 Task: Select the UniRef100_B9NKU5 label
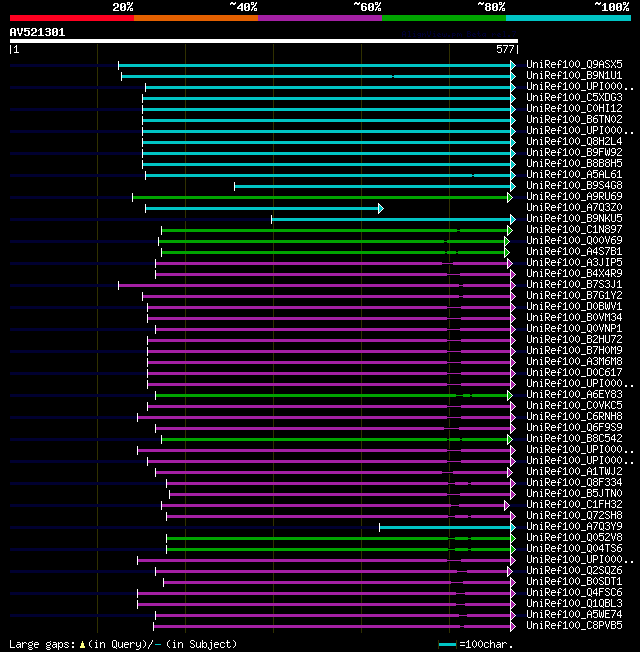[x=574, y=218]
